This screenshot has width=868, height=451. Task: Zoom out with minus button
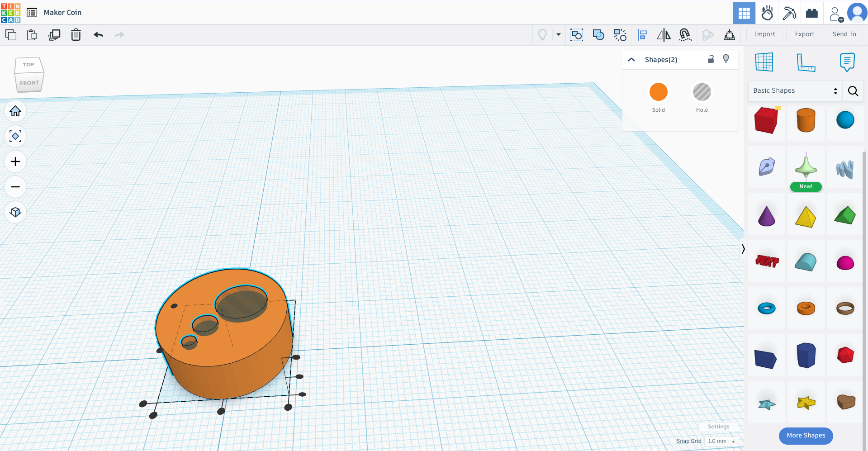[x=15, y=187]
